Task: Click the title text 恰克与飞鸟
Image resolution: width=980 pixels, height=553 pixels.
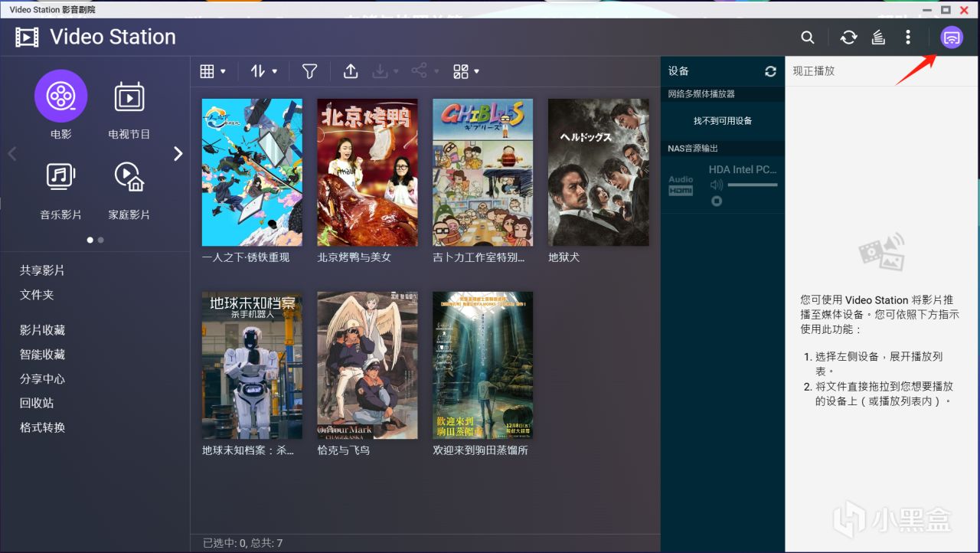Action: 344,450
